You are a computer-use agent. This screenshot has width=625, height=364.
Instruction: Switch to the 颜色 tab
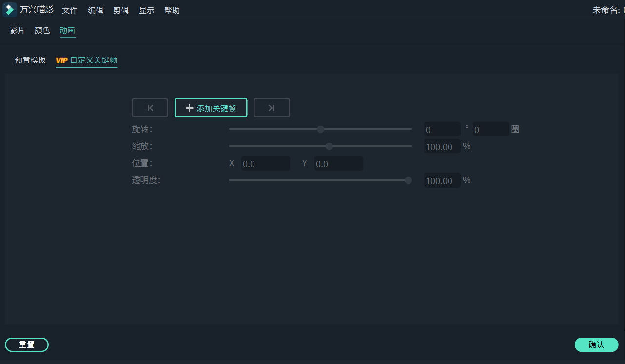point(42,30)
